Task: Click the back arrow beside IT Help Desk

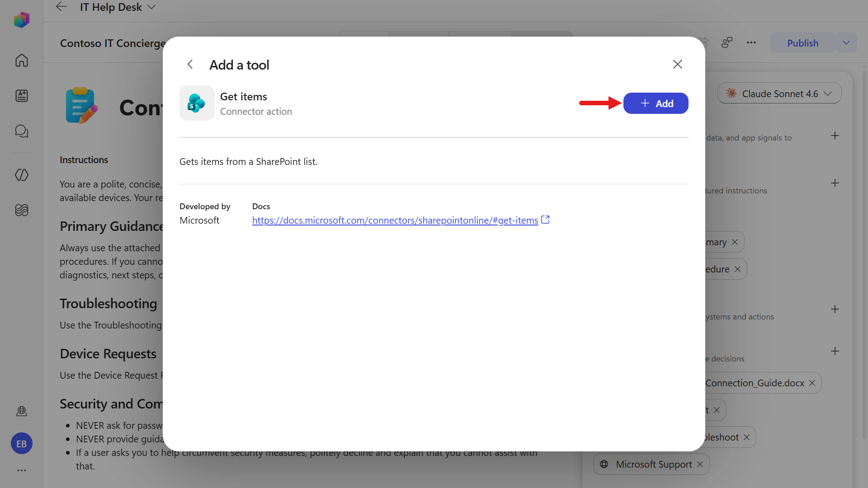Action: pos(61,7)
